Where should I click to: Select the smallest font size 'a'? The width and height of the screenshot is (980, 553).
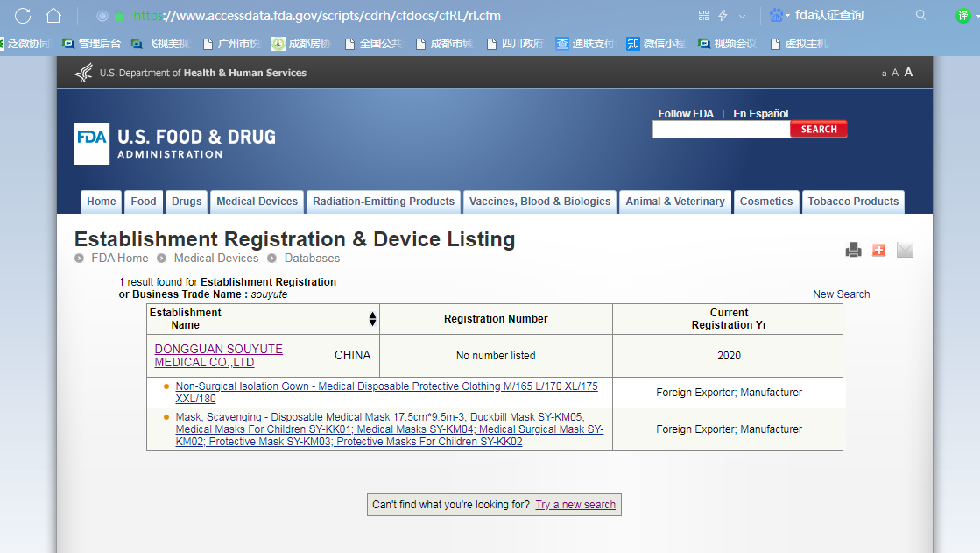(884, 74)
